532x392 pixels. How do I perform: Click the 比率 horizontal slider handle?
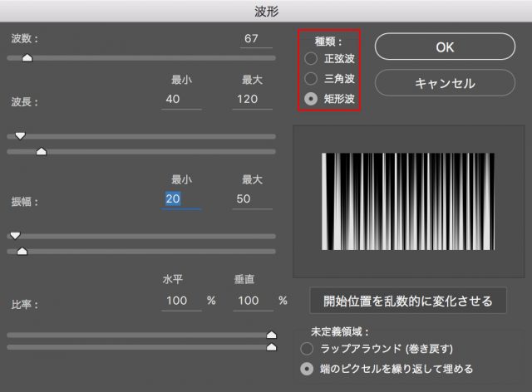tap(271, 334)
